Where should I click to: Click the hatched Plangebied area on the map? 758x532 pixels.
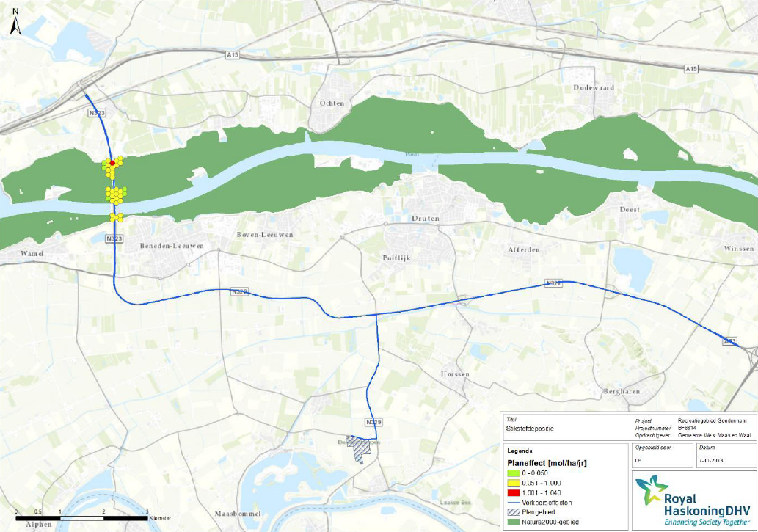(x=360, y=449)
